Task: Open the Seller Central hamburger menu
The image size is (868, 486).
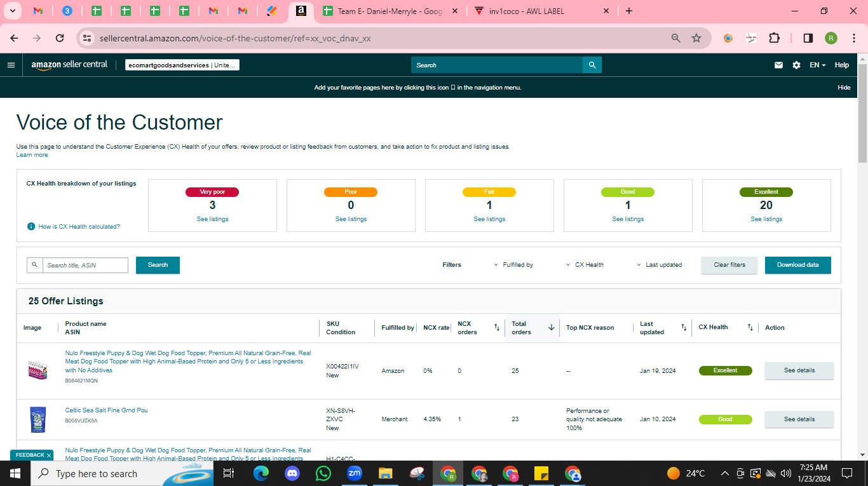Action: click(11, 65)
